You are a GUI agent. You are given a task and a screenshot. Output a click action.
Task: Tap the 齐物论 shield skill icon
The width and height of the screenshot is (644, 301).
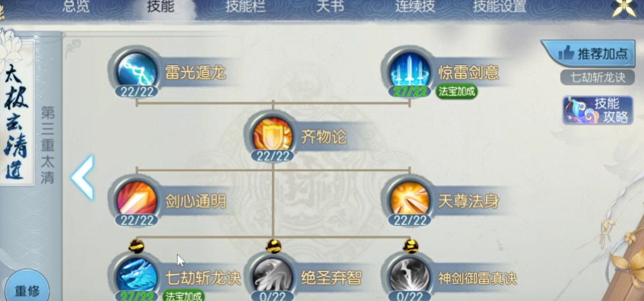click(273, 135)
